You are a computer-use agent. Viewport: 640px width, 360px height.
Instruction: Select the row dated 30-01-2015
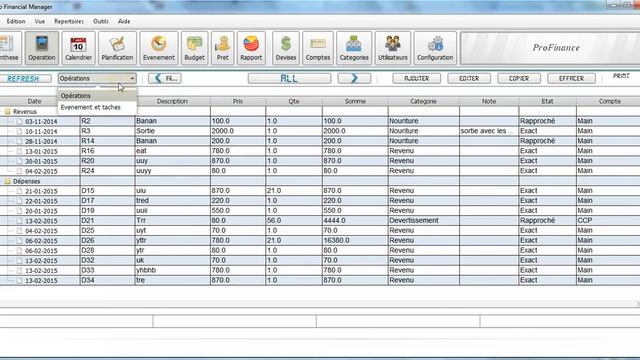(320, 161)
